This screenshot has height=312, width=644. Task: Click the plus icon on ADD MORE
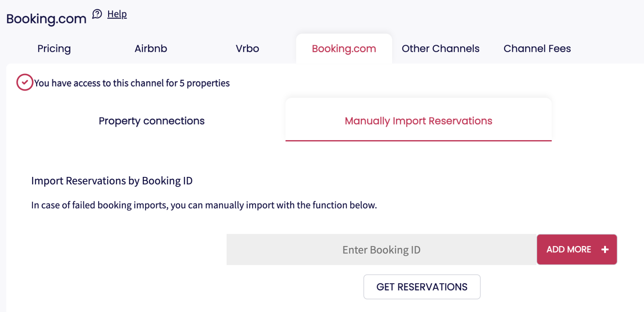tap(605, 249)
